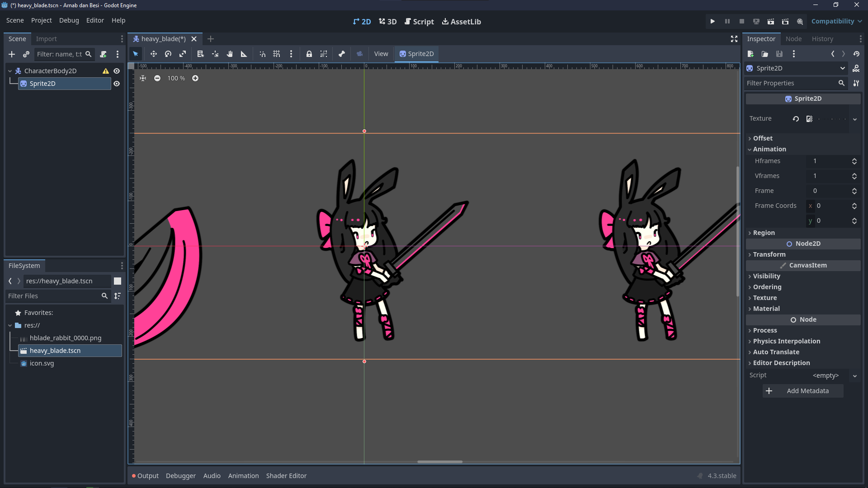Activate the pivot change tool

point(215,54)
